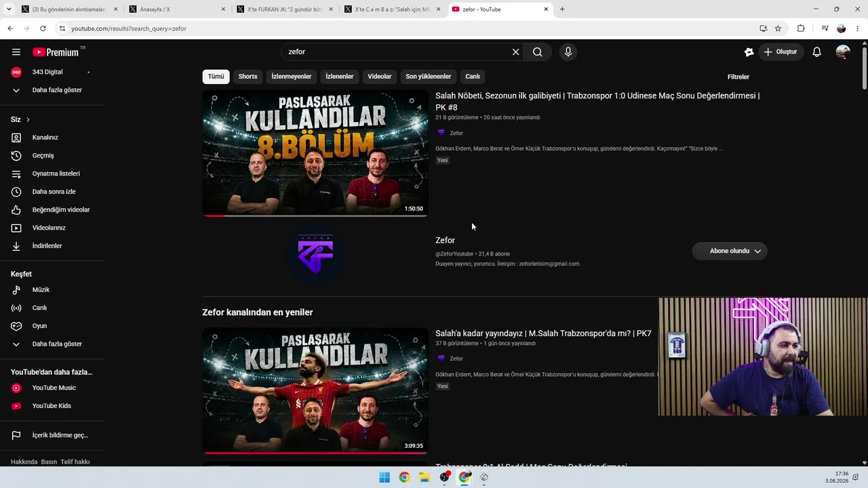Go back to the previous page
Viewport: 868px width, 488px height.
coord(10,28)
